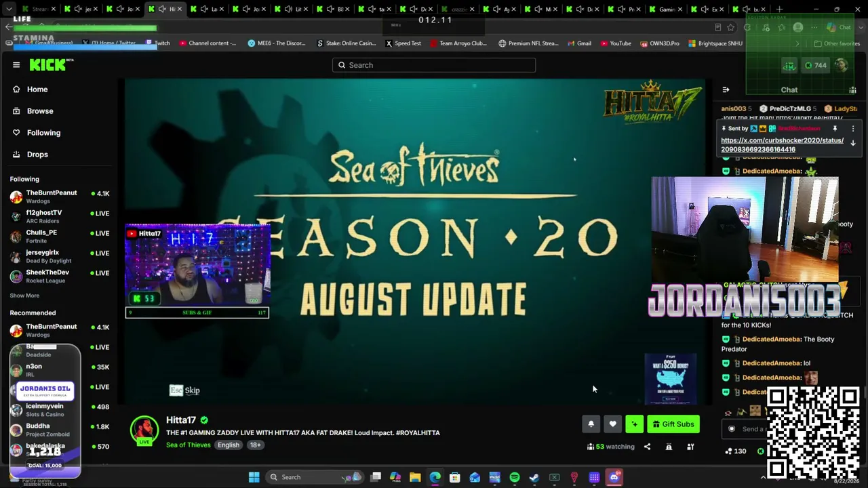
Task: Click Hitta17's channel avatar
Action: [144, 430]
